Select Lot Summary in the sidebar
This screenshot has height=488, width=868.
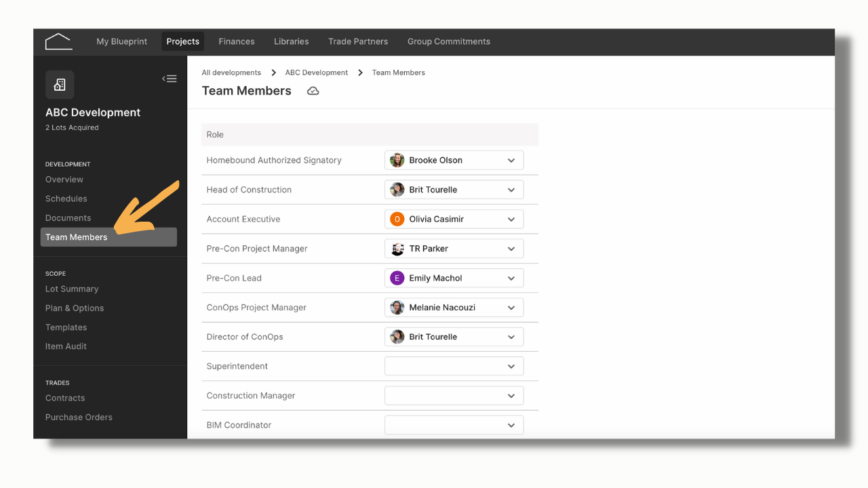coord(72,289)
